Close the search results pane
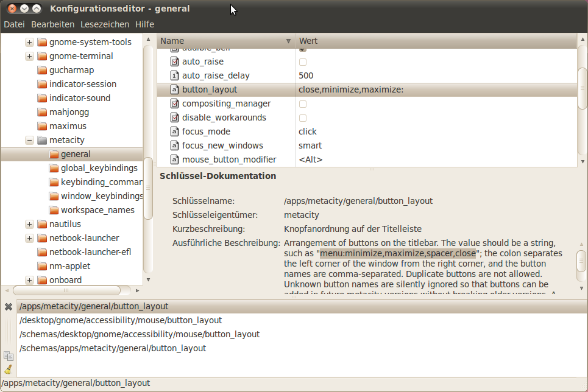The height and width of the screenshot is (392, 588). [9, 307]
